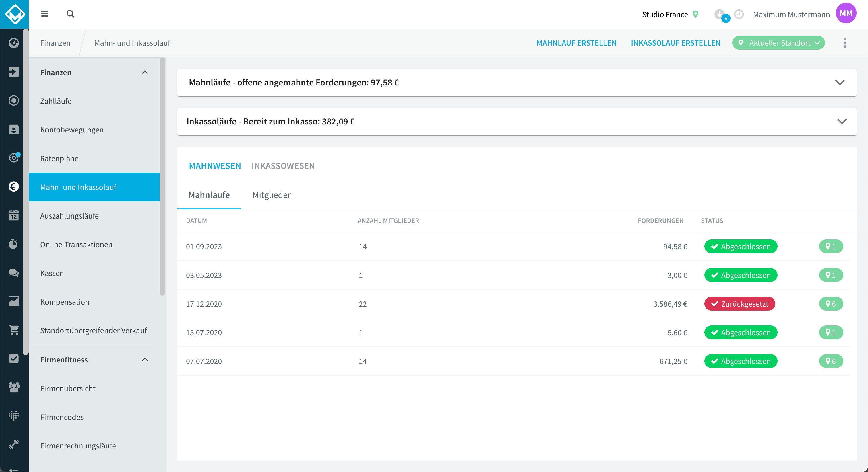The width and height of the screenshot is (868, 472).
Task: Switch to the INKASSOWESEN tab
Action: (x=283, y=166)
